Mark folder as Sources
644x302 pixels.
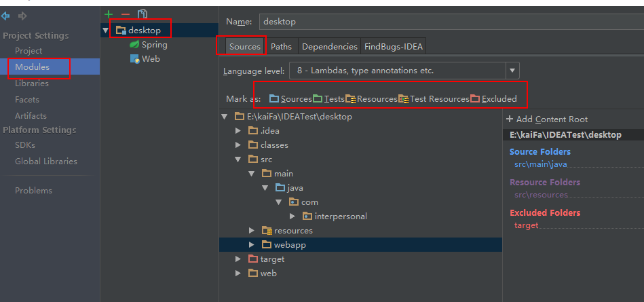tap(290, 99)
